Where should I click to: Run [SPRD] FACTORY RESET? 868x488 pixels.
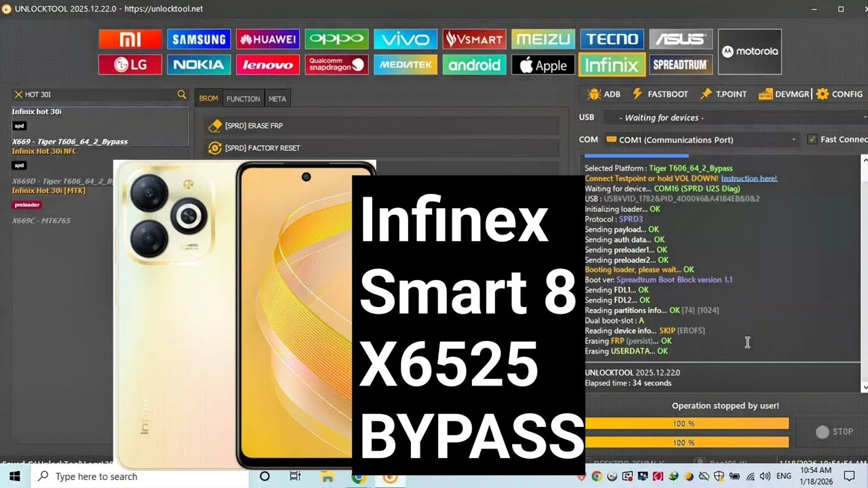pos(382,148)
